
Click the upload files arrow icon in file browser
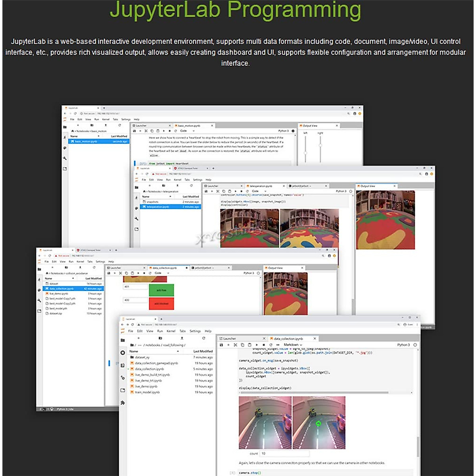click(x=182, y=338)
